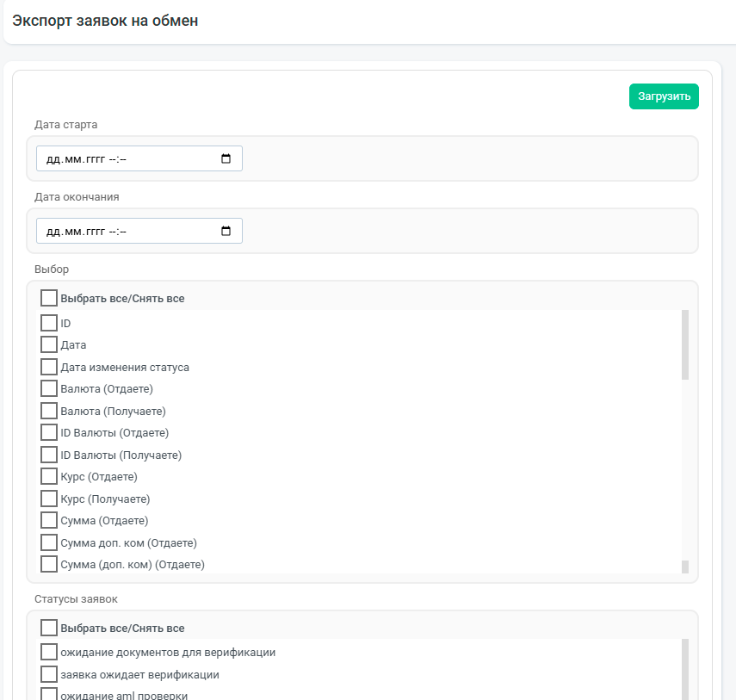Toggle Выбрать все/Снять все in Статусы заявок
The height and width of the screenshot is (700, 736).
pos(49,628)
